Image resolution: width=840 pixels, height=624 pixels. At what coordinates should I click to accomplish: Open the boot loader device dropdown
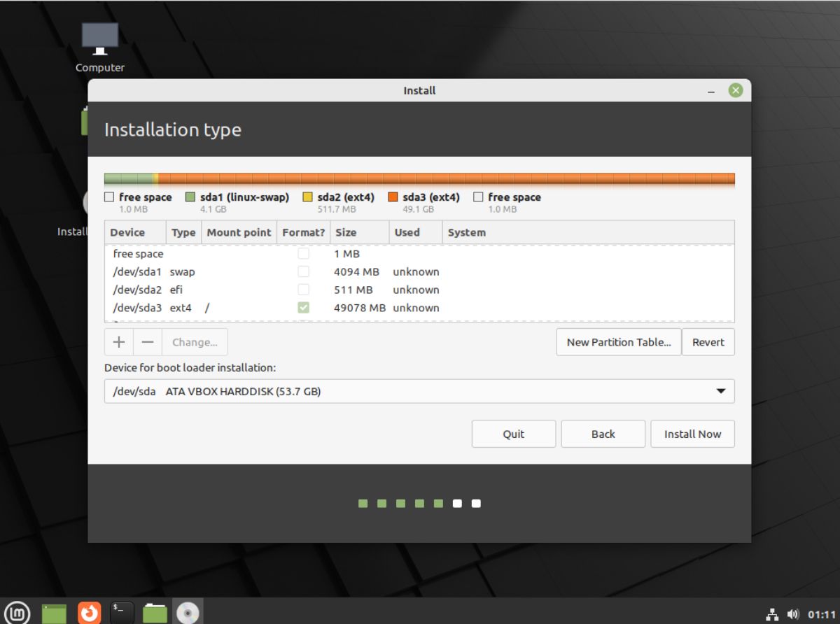pos(722,391)
